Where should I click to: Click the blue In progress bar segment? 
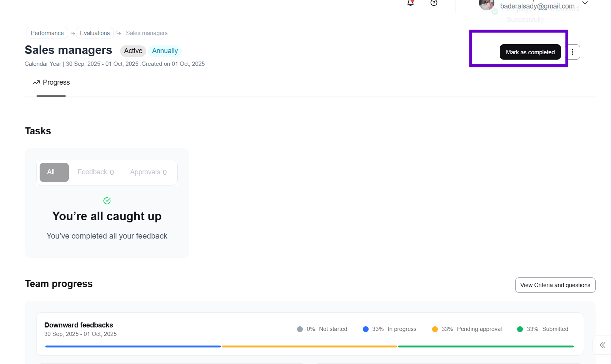click(133, 346)
